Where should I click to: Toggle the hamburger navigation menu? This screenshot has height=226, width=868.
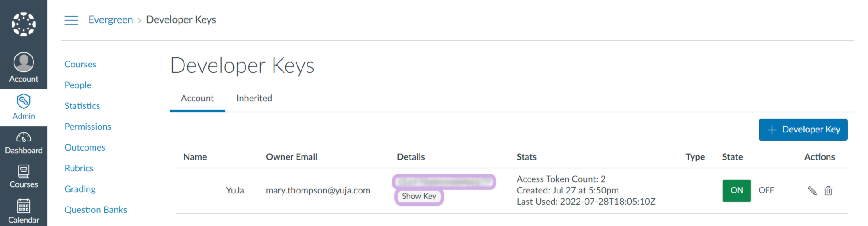point(71,20)
